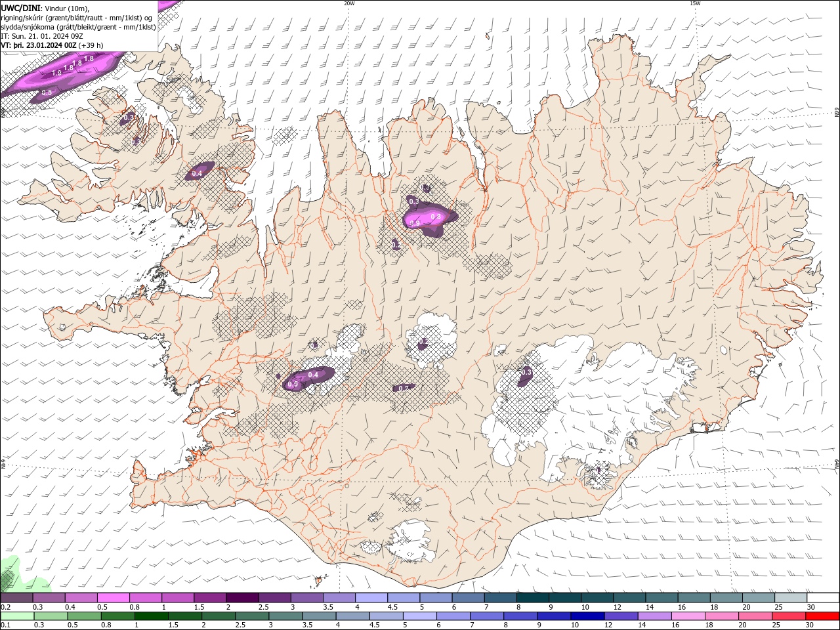The image size is (840, 630).
Task: Click the 20W longitude label
Action: click(x=349, y=3)
